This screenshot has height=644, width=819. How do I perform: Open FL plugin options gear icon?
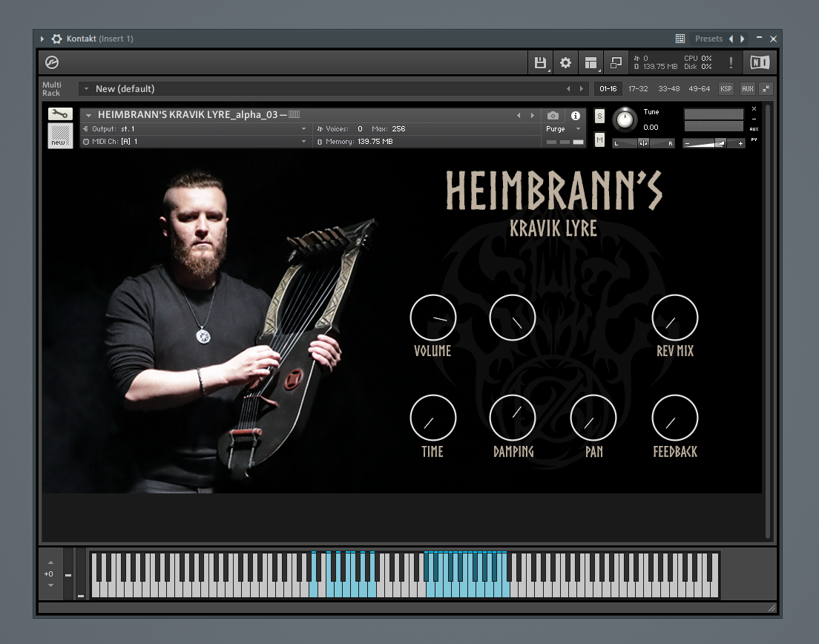56,39
